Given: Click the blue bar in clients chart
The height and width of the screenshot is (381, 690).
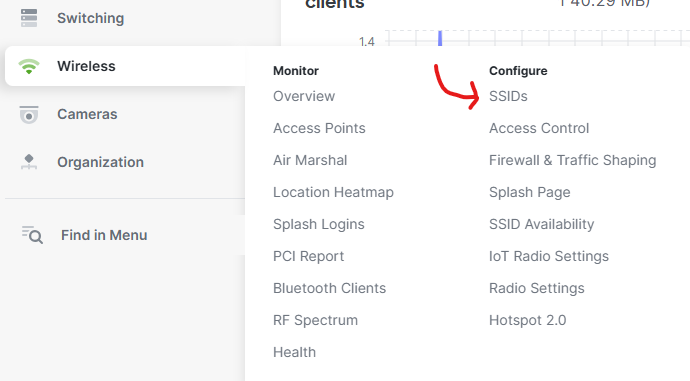Looking at the screenshot, I should 440,38.
